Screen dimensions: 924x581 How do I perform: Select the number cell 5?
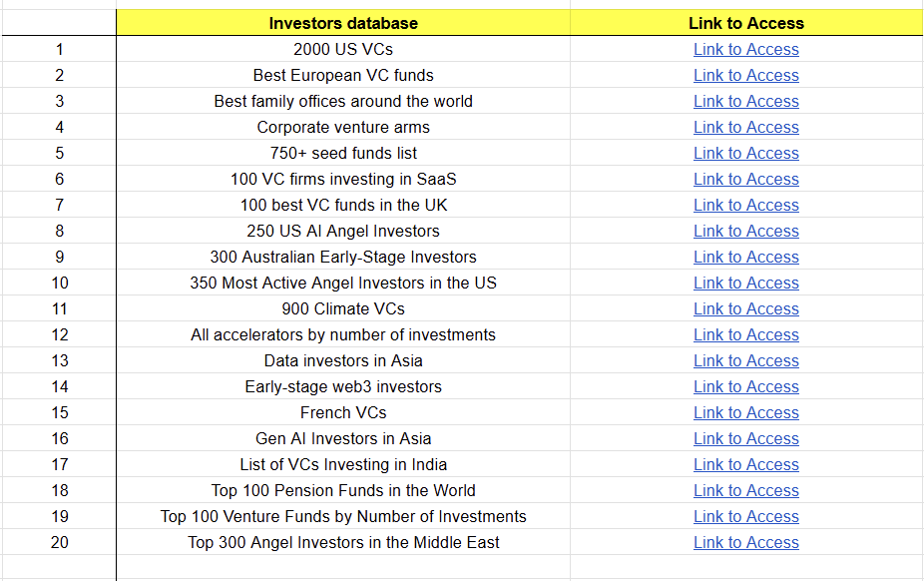coord(59,153)
